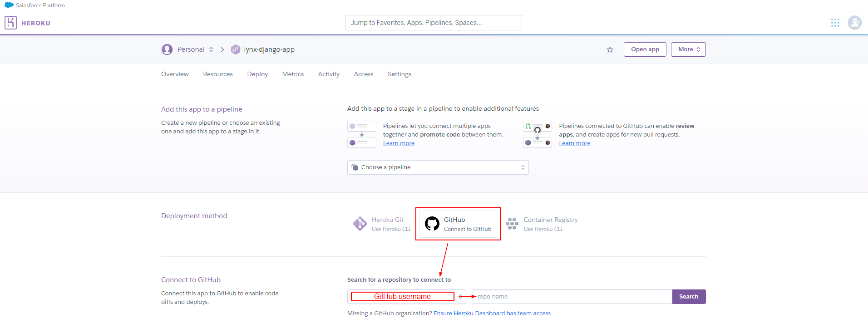Select GitHub Connect to GitHub method

[458, 224]
